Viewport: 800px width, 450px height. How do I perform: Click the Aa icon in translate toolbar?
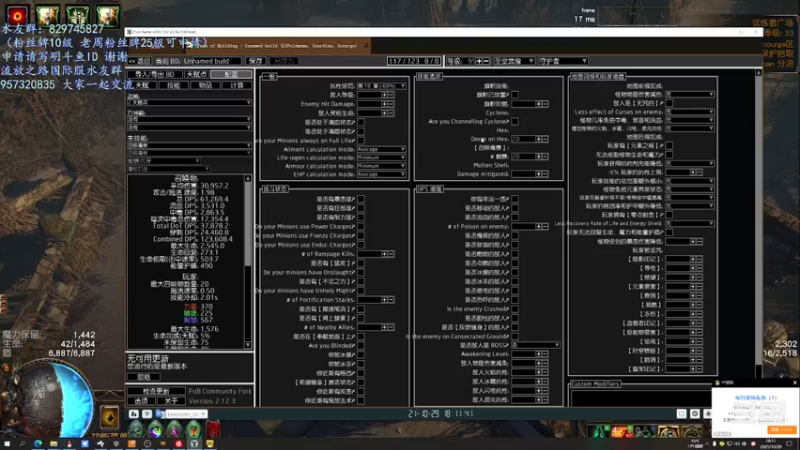click(134, 414)
